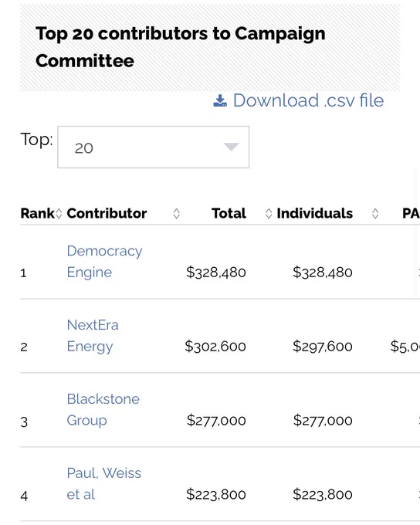Click the sort arrows next to Contributor

tap(176, 213)
